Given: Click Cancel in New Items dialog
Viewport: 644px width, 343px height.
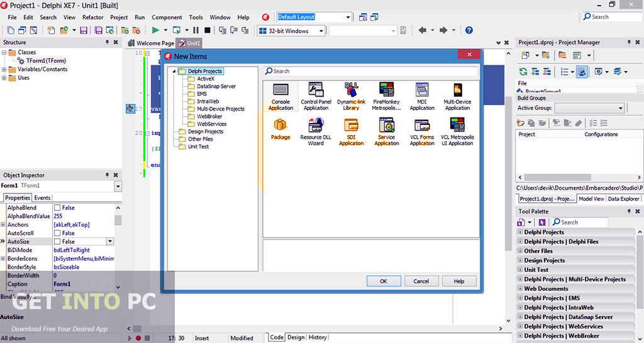Looking at the screenshot, I should [x=421, y=281].
